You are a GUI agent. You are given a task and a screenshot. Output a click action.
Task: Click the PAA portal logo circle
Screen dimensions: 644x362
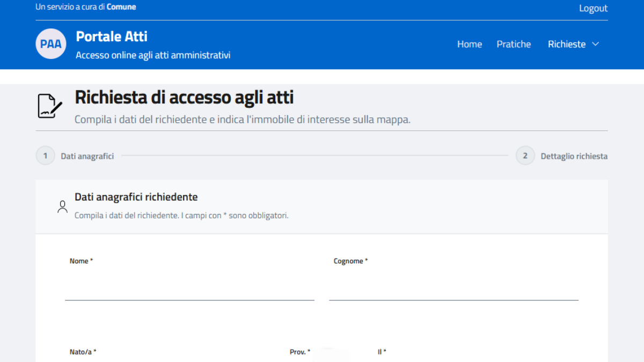(51, 44)
